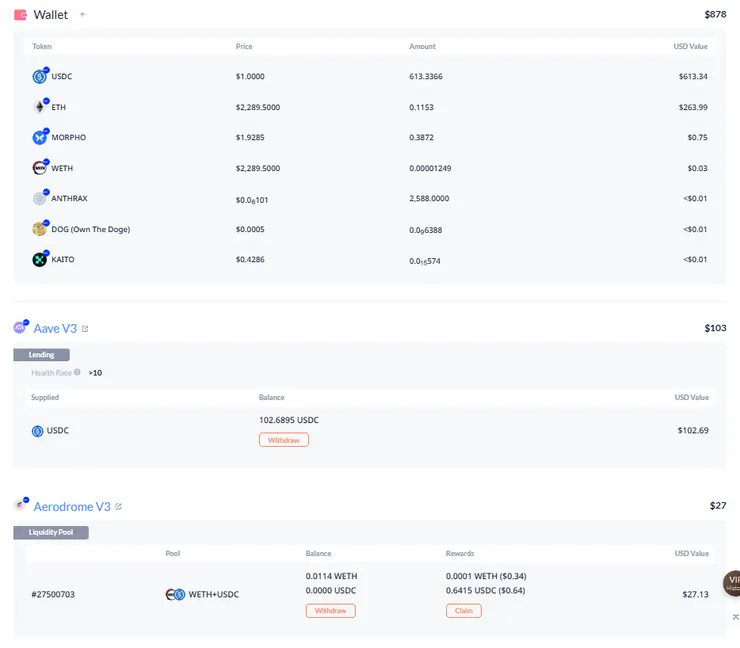740x648 pixels.
Task: Click the 0.6415 USDC ($0.64) reward
Action: pos(485,590)
